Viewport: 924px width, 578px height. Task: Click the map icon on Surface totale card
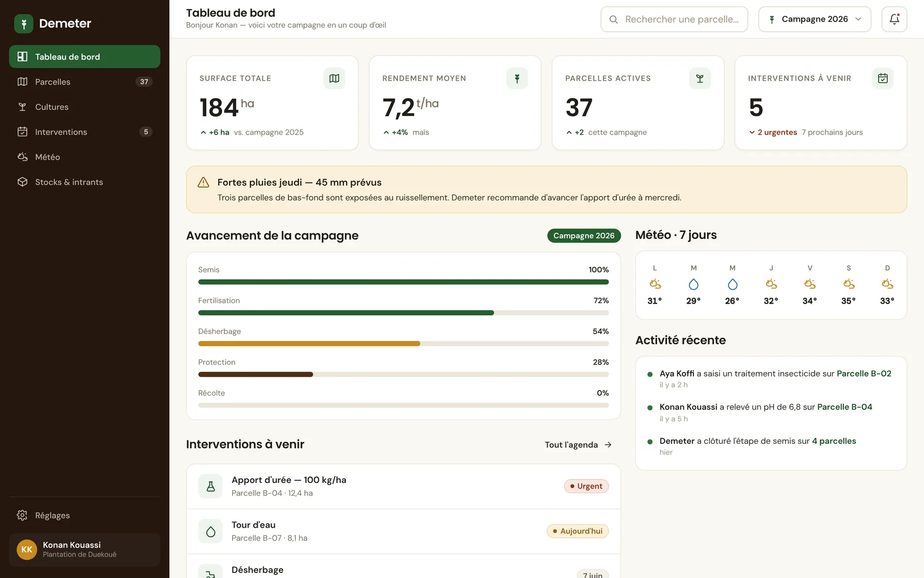pyautogui.click(x=334, y=79)
